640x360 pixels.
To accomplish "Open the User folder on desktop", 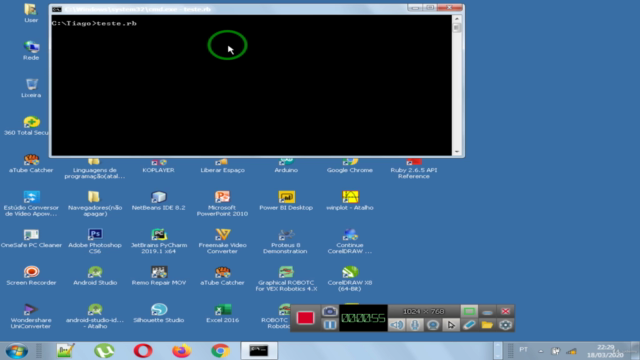I will (x=31, y=13).
